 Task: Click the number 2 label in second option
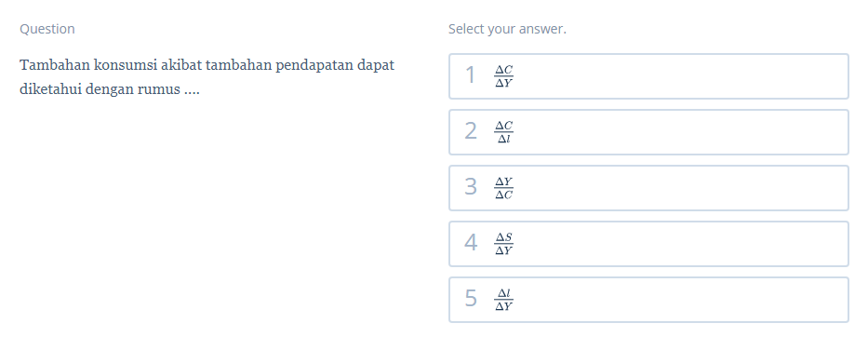[x=471, y=132]
